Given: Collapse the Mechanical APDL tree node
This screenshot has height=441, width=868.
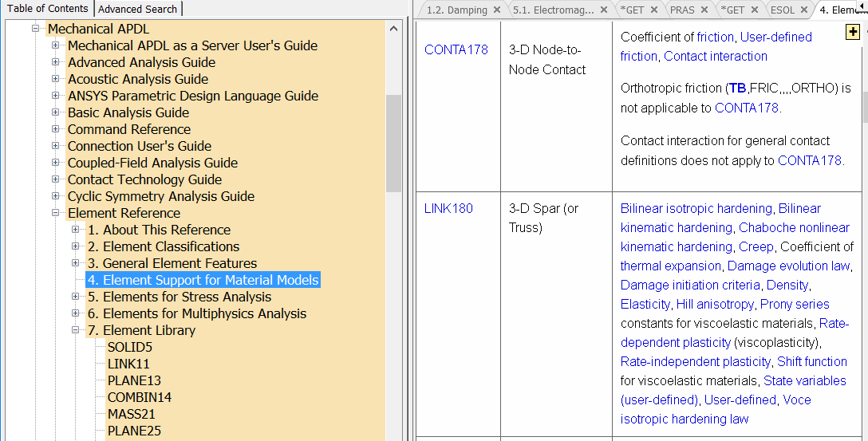Looking at the screenshot, I should point(35,28).
